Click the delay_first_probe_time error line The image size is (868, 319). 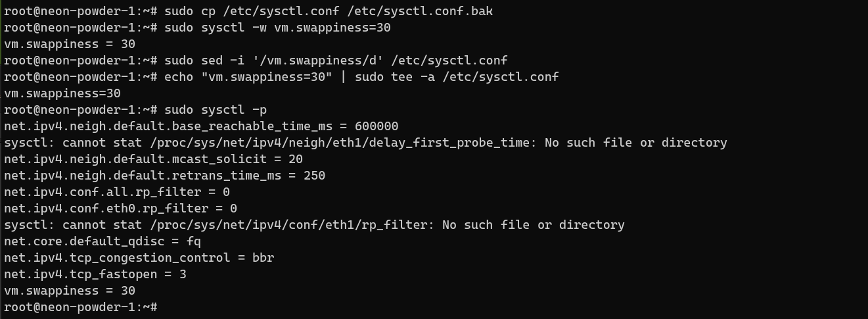[x=365, y=143]
